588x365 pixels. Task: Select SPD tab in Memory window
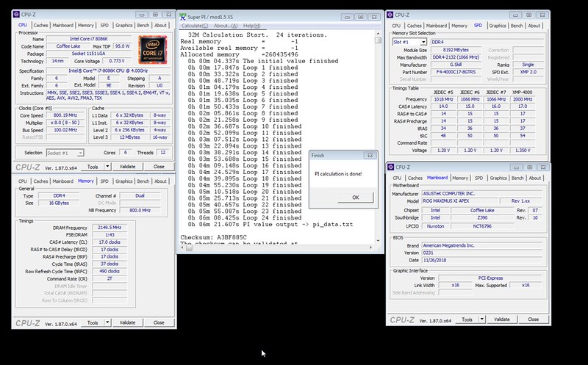point(104,181)
